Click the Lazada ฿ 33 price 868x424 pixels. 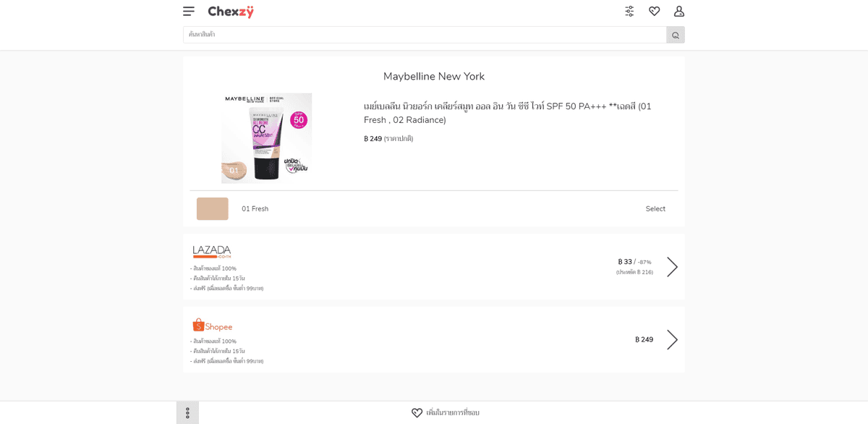625,262
